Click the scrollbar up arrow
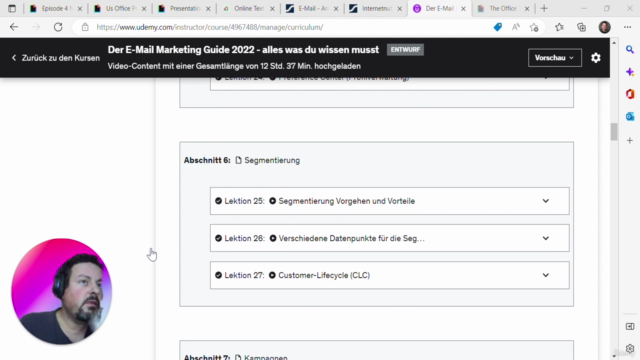Screen dimensions: 640x360 click(x=614, y=42)
